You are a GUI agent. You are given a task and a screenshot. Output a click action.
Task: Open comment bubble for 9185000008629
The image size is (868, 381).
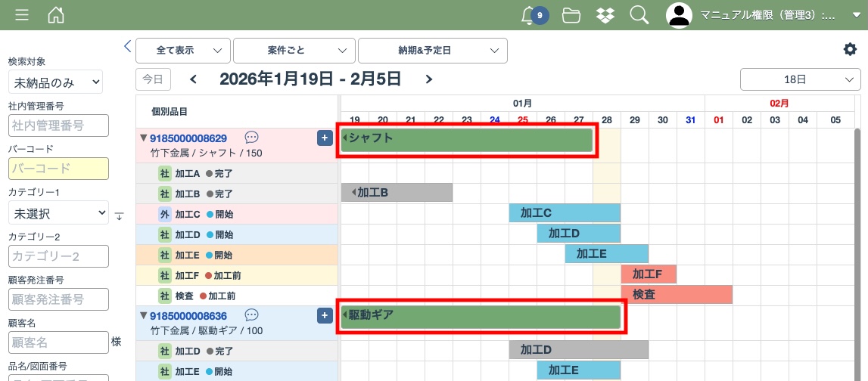tap(252, 138)
